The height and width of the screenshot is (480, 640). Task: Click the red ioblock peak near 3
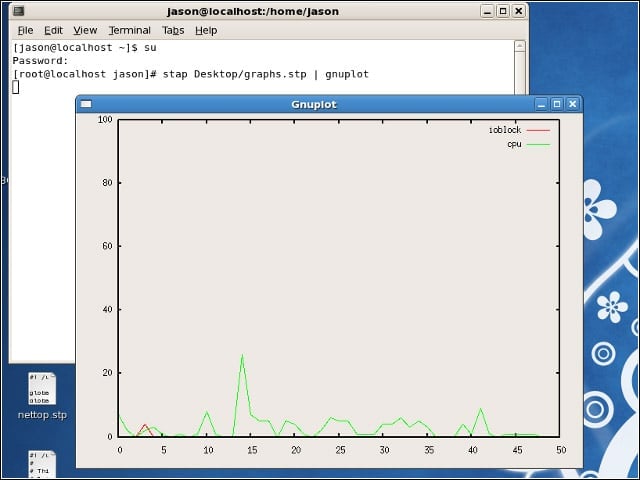pyautogui.click(x=145, y=425)
